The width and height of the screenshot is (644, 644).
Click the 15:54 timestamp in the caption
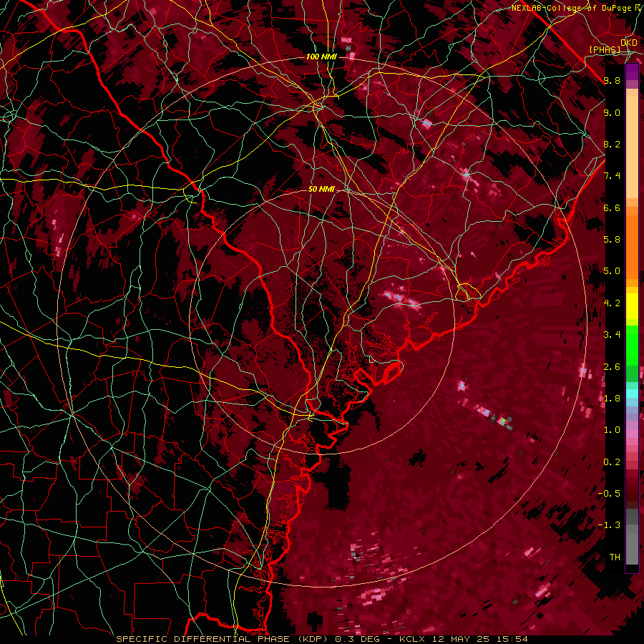(512, 639)
